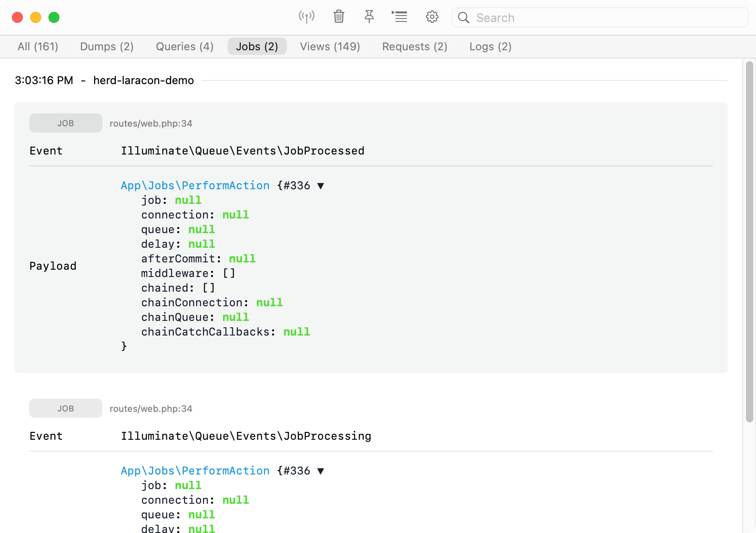Click the herd-laracon-demo heading

144,80
